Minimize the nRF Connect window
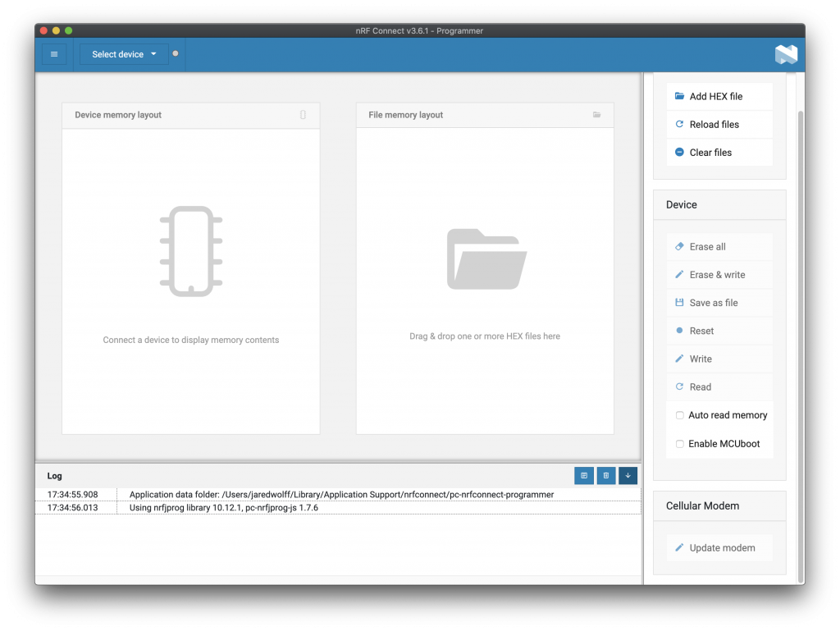840x631 pixels. [57, 30]
